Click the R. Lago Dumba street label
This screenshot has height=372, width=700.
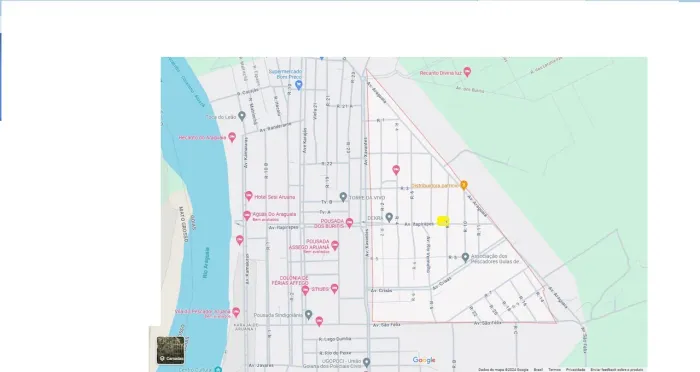tap(335, 339)
